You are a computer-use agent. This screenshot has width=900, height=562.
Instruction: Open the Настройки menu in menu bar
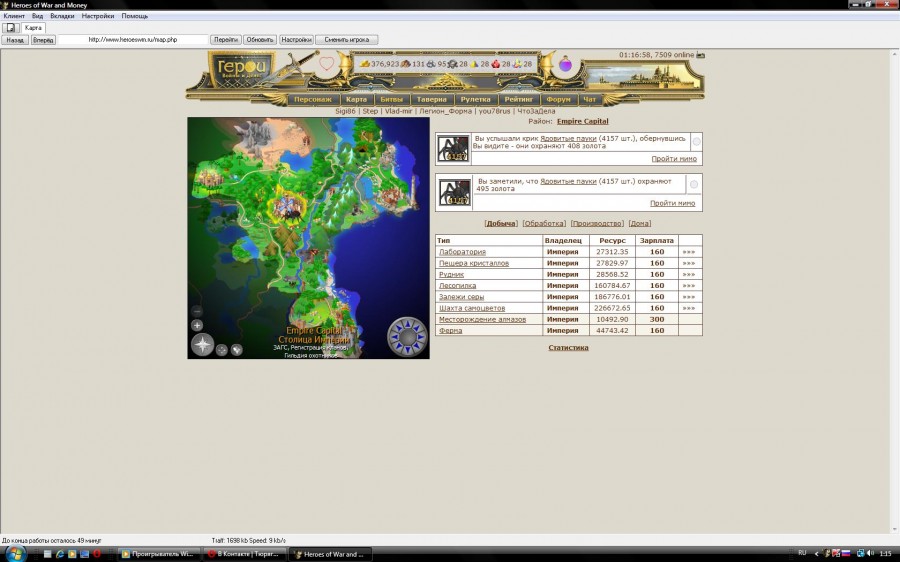tap(98, 16)
